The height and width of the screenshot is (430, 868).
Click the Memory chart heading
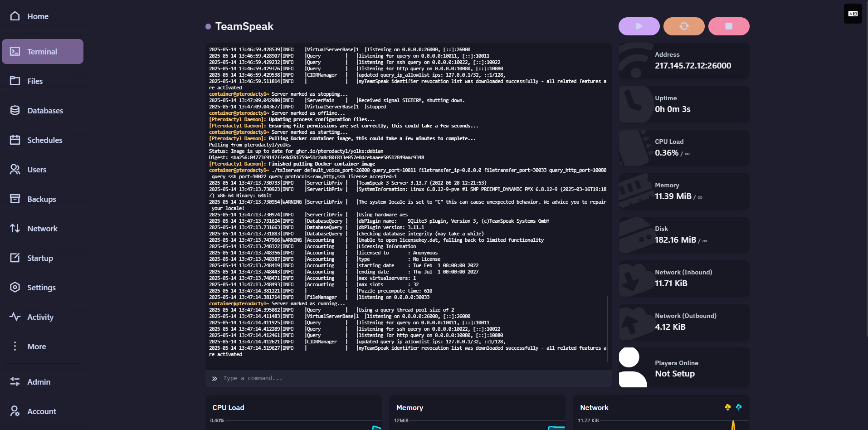(410, 408)
